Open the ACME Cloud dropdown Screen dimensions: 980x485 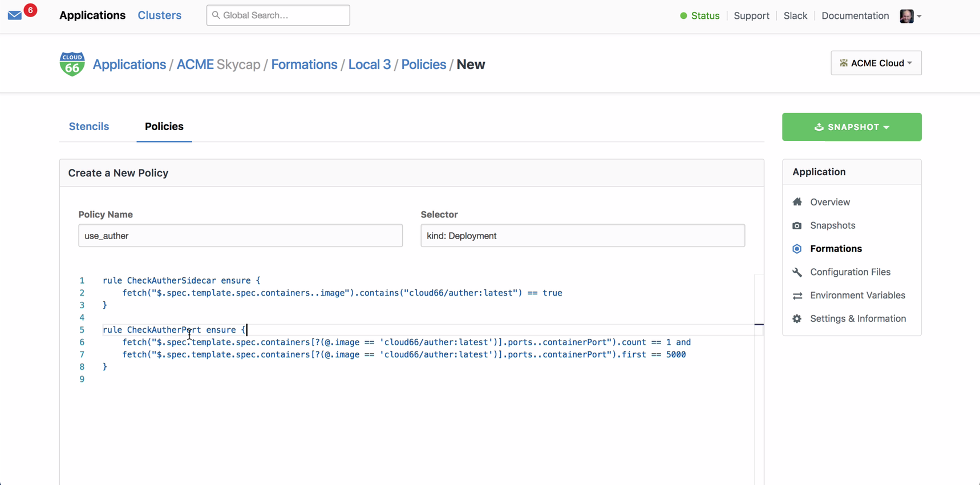(876, 63)
